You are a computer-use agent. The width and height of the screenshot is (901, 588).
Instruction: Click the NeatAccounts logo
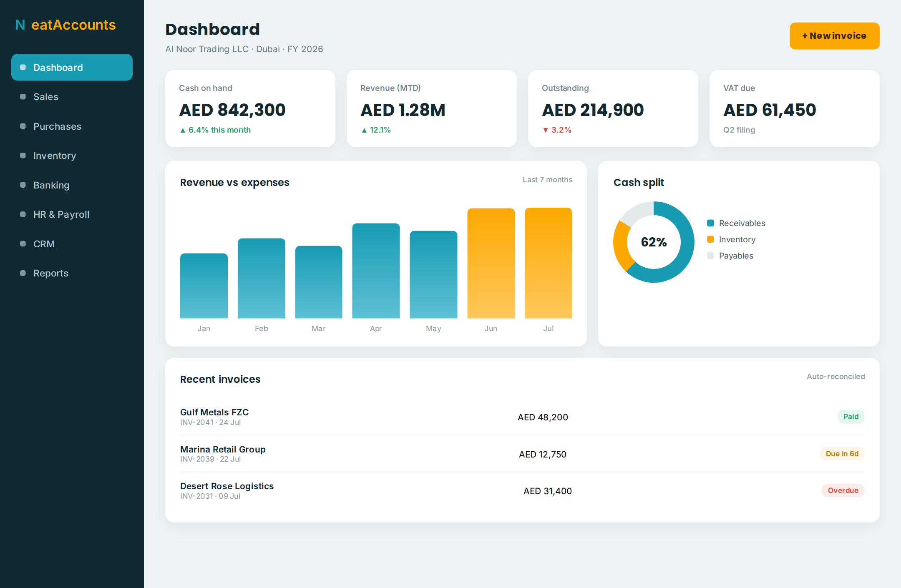point(65,25)
